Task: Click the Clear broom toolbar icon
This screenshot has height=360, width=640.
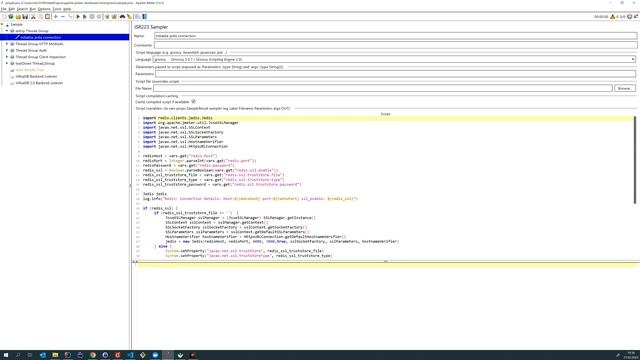Action: point(107,17)
